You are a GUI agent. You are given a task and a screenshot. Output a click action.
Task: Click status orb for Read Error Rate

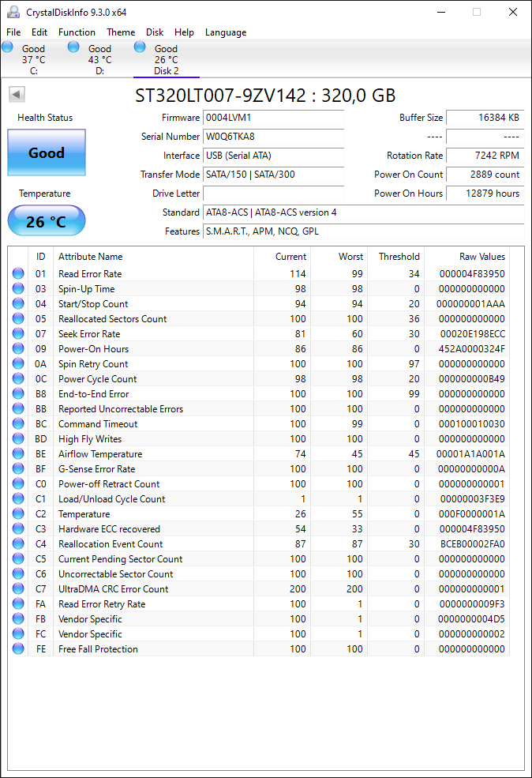point(18,273)
